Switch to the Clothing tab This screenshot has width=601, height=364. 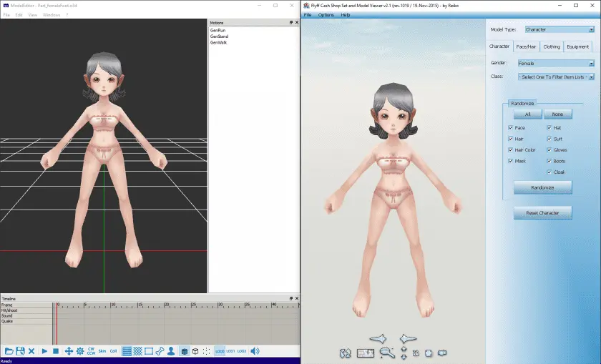552,46
